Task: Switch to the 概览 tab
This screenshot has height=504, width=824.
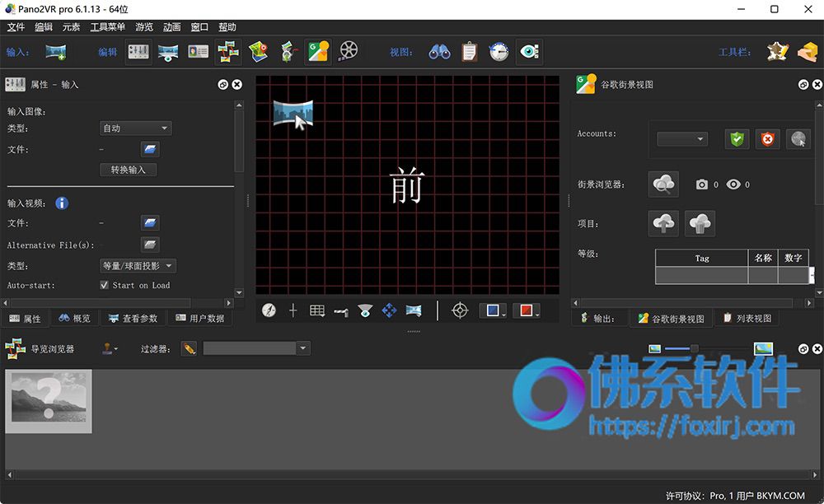Action: [x=75, y=319]
